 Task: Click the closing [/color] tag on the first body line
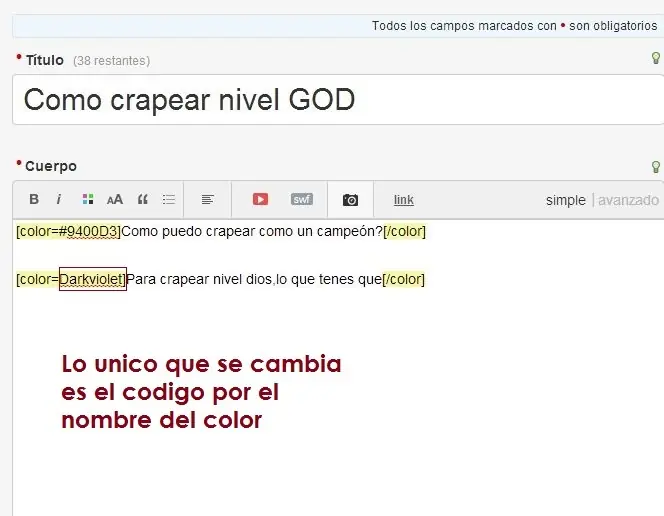coord(404,231)
